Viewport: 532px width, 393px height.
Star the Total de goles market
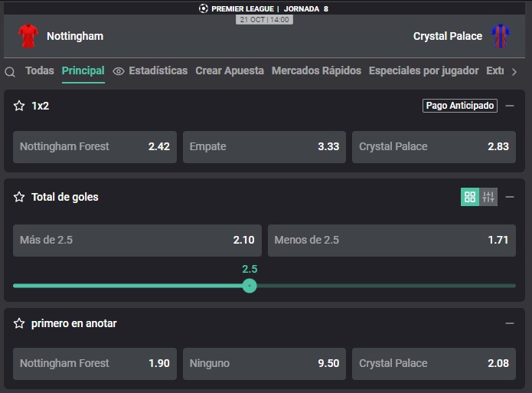(19, 197)
